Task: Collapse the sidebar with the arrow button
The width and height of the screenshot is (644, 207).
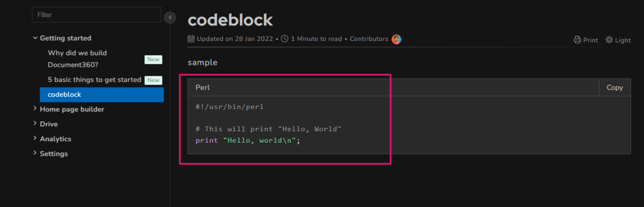Action: (170, 18)
